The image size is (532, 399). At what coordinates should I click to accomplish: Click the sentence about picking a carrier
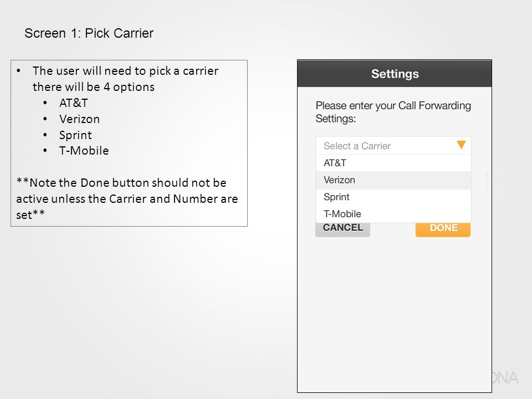coord(126,79)
